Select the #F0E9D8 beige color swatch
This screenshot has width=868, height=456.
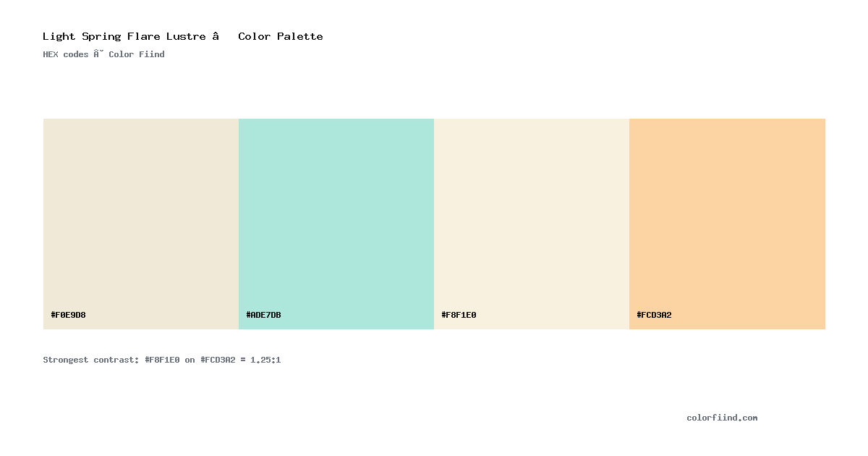[141, 224]
